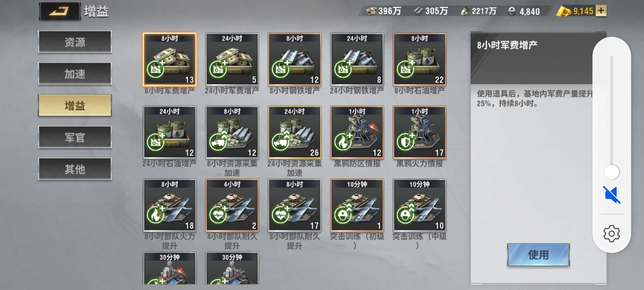644x290 pixels.
Task: Click the volume slider handle
Action: tap(612, 172)
